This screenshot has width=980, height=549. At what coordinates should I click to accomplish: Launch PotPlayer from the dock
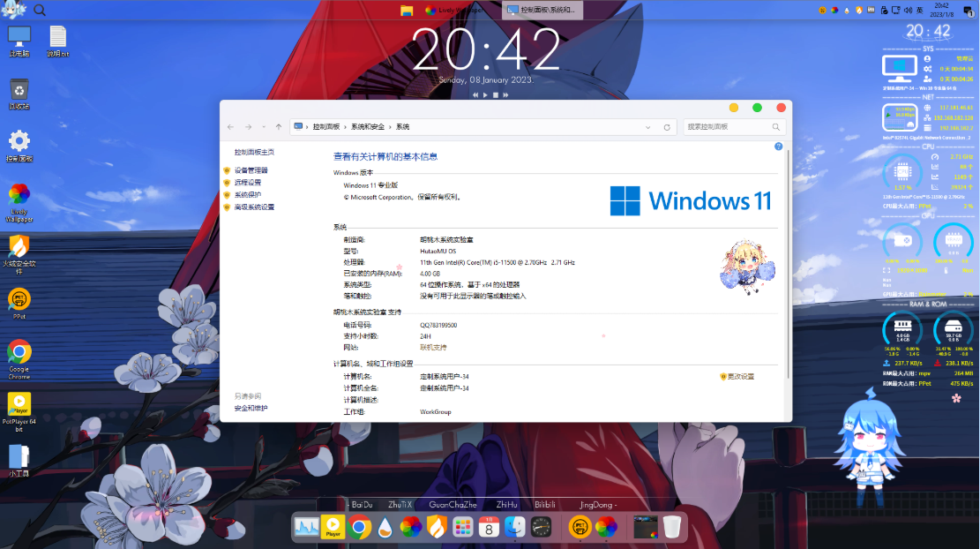333,528
